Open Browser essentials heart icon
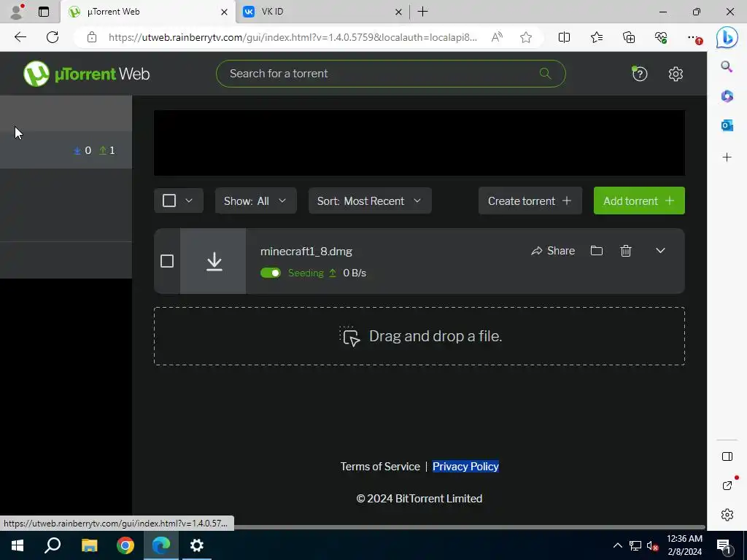Screen dimensions: 747x560 pyautogui.click(x=661, y=37)
